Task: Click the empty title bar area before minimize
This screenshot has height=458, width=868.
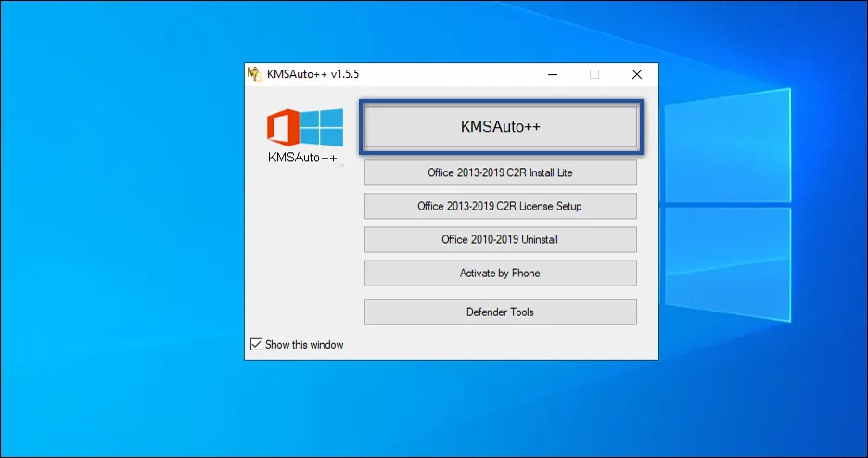Action: point(445,74)
